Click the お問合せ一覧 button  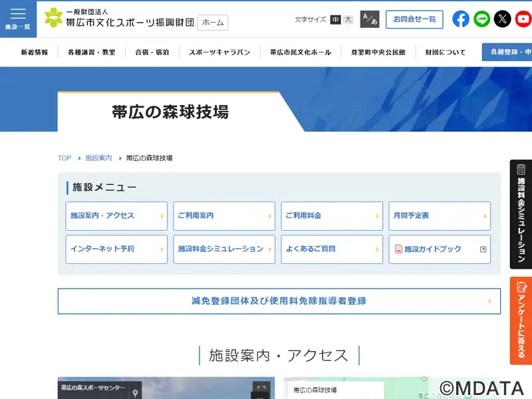414,19
